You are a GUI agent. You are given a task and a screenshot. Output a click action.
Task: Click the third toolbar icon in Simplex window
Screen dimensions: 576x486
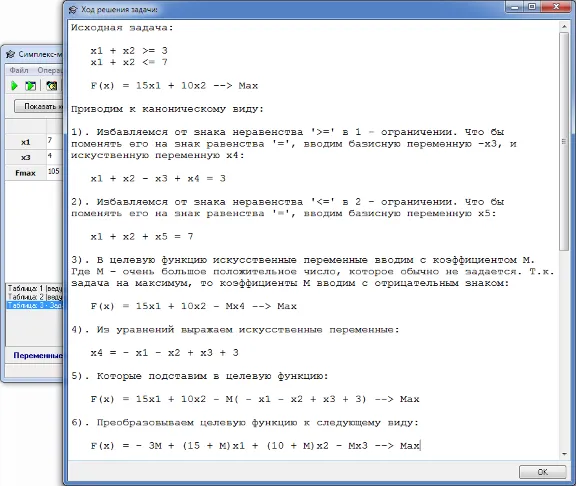point(51,86)
